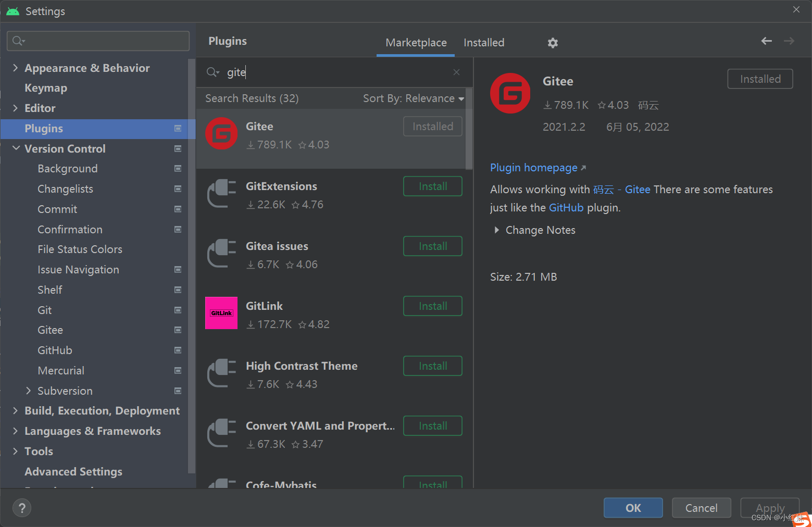
Task: Click the large Gitee logo in the details panel
Action: point(510,93)
